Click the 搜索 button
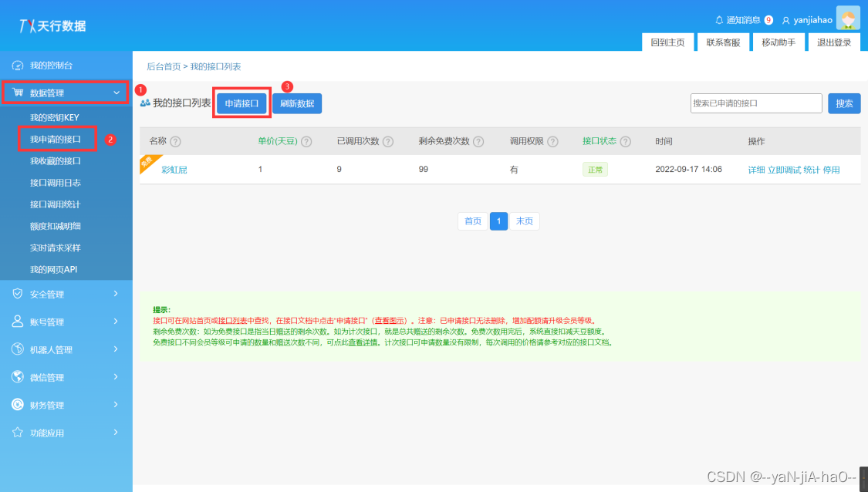 click(844, 103)
